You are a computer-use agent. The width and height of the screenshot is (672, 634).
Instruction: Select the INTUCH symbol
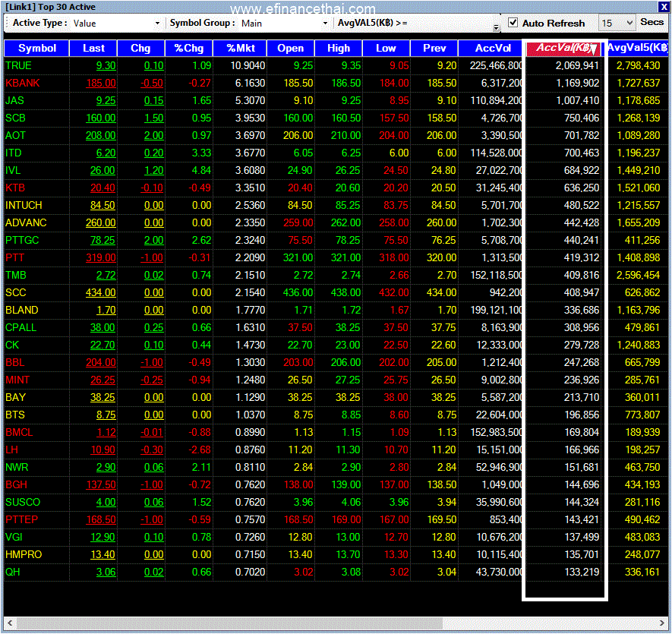pos(24,205)
